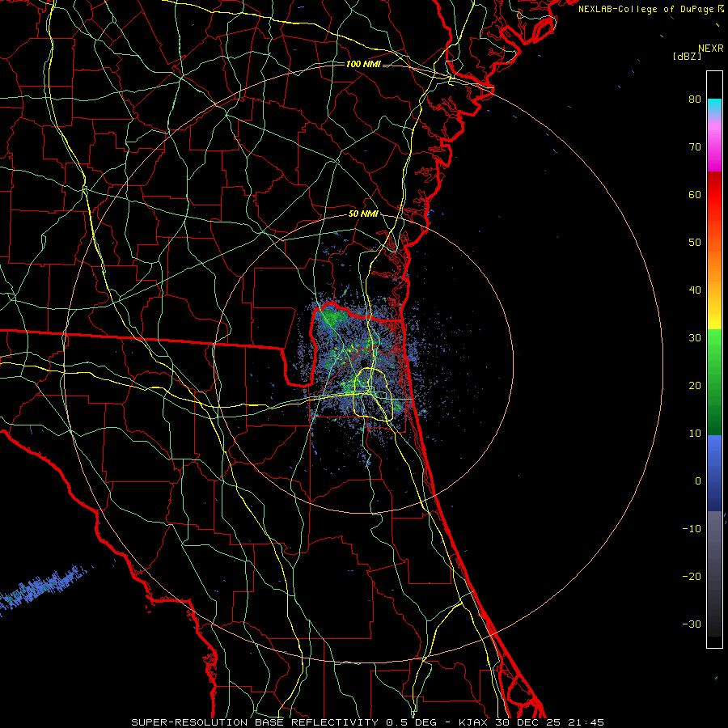The width and height of the screenshot is (728, 728).
Task: Click the Super-Resolution Base Reflectivity KJAX caption
Action: pos(368,722)
